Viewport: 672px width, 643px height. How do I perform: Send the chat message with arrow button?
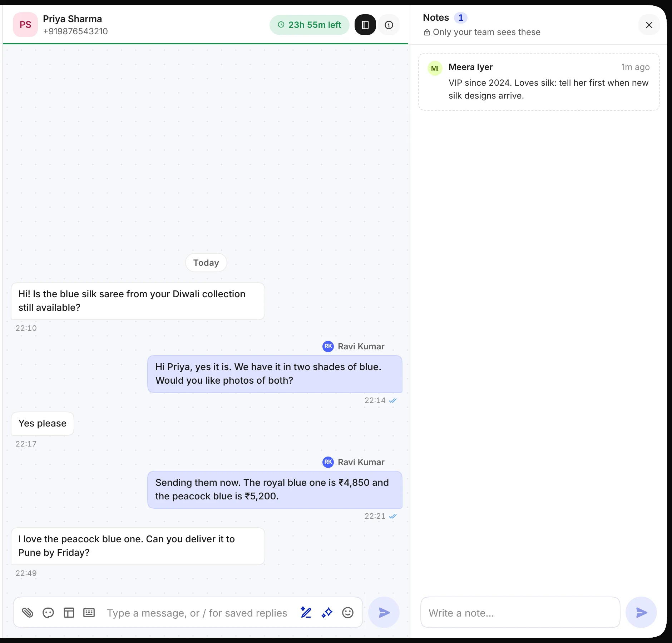coord(384,612)
